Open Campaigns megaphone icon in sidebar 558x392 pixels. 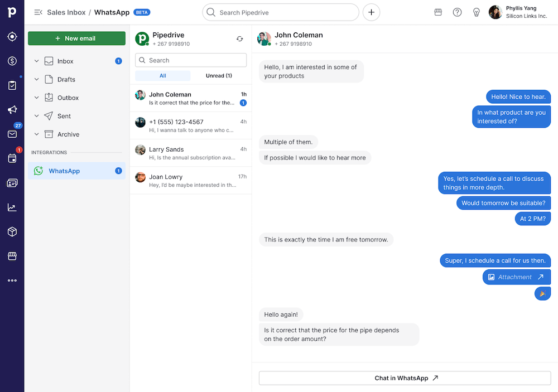12,109
